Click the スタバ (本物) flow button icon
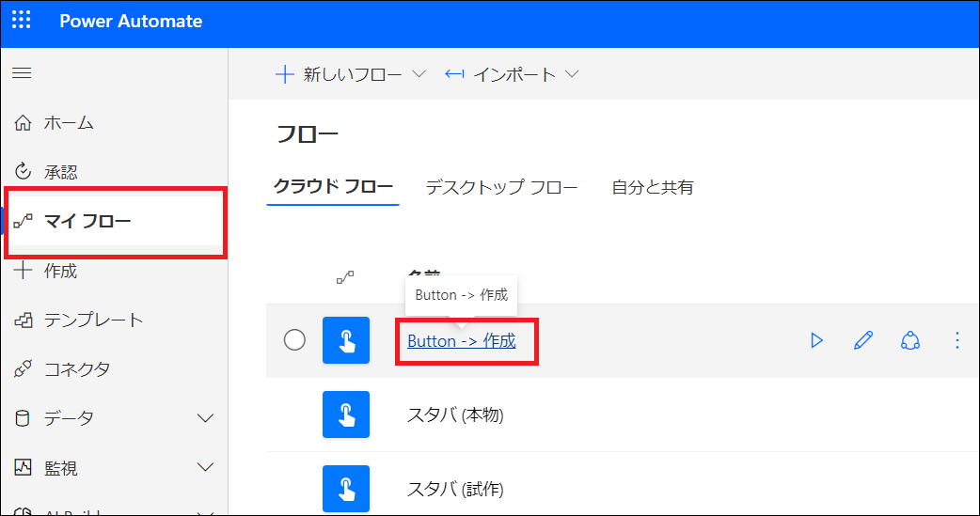The width and height of the screenshot is (980, 516). [346, 414]
